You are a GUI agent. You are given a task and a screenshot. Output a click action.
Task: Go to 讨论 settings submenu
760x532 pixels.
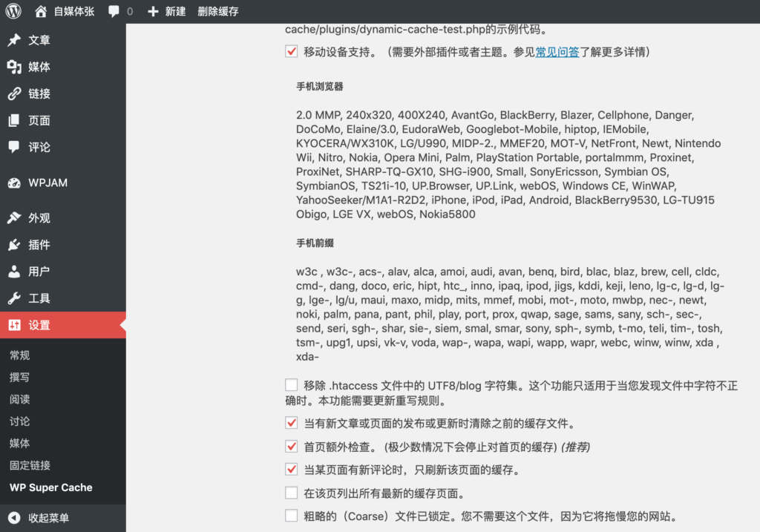(x=20, y=421)
